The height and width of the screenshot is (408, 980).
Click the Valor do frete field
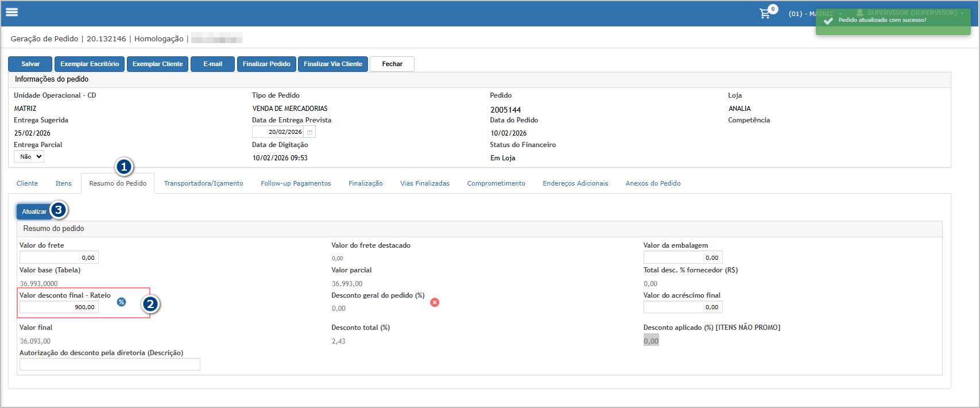click(59, 257)
